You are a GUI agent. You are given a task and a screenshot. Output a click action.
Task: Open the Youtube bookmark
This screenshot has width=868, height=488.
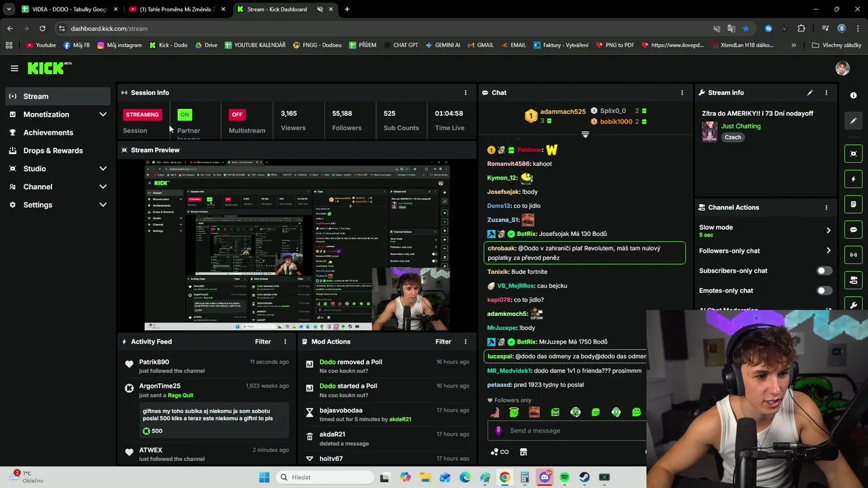[41, 45]
